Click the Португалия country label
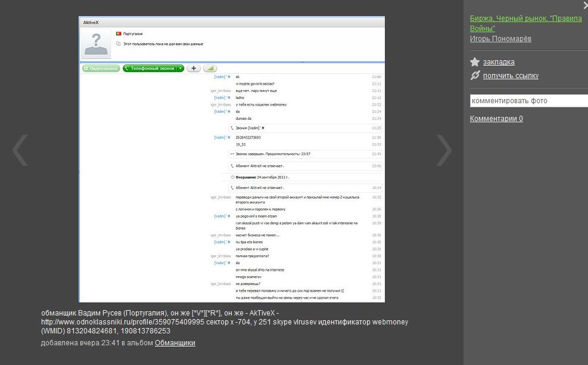Screen dimensions: 588x365 (133, 34)
